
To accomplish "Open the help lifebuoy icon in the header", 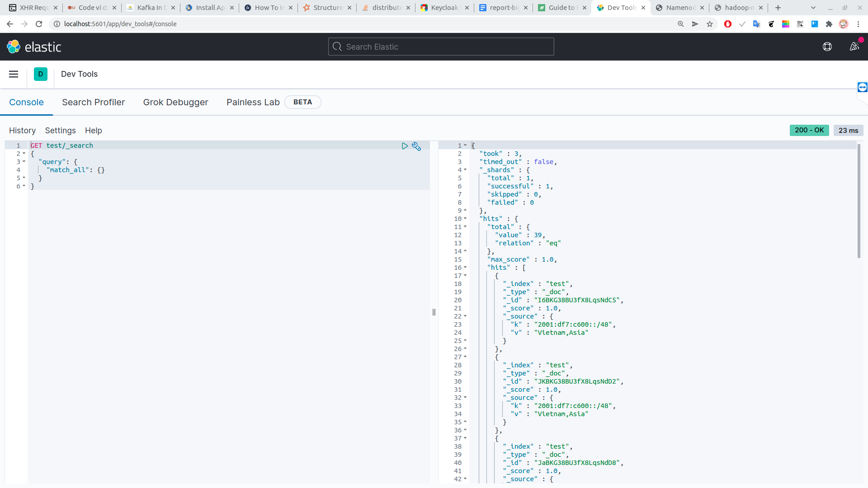I will 827,47.
